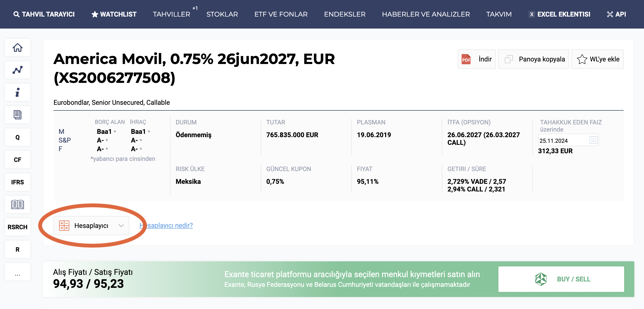Open the TAHVILLER menu
Viewport: 644px width, 309px height.
[171, 14]
